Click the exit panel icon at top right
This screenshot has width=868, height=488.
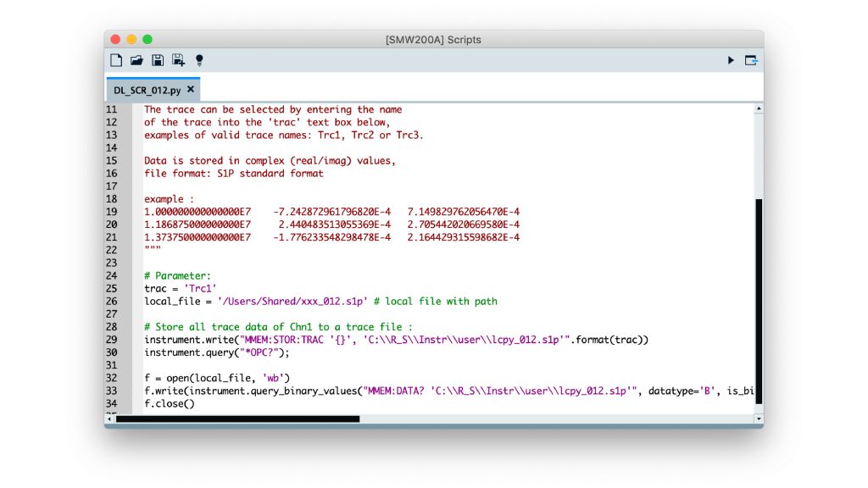751,60
